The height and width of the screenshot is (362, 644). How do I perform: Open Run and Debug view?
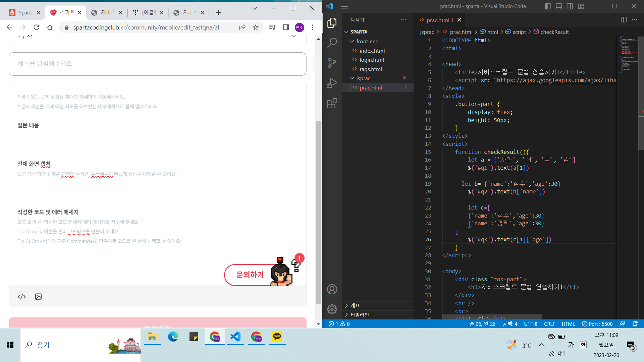point(332,83)
